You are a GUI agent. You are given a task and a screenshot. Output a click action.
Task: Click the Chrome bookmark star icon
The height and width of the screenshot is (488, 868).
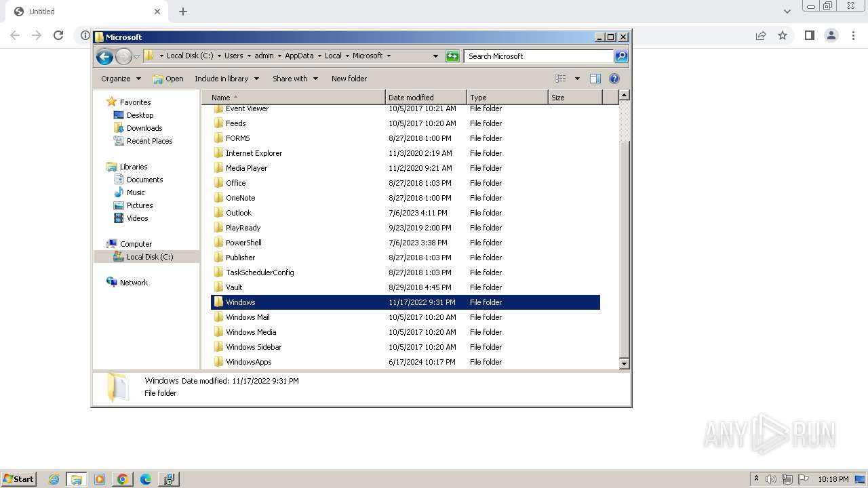[x=783, y=35]
